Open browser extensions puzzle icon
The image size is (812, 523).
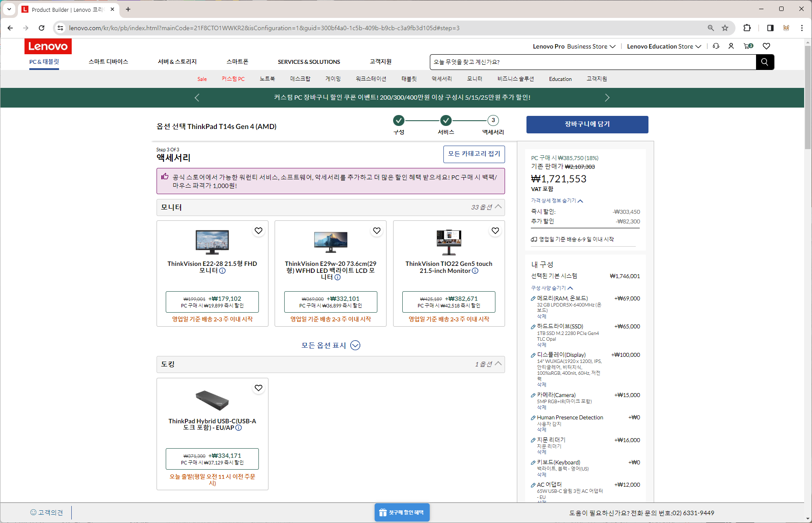[x=747, y=28]
